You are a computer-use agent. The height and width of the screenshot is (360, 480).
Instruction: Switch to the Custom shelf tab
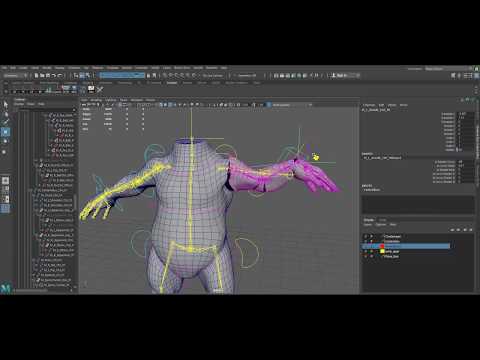(172, 83)
